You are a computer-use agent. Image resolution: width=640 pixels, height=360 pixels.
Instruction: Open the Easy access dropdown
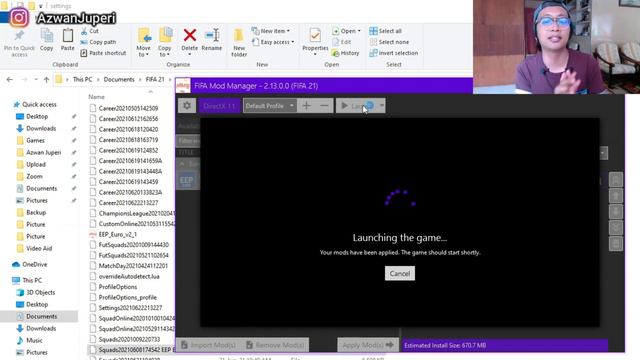273,42
